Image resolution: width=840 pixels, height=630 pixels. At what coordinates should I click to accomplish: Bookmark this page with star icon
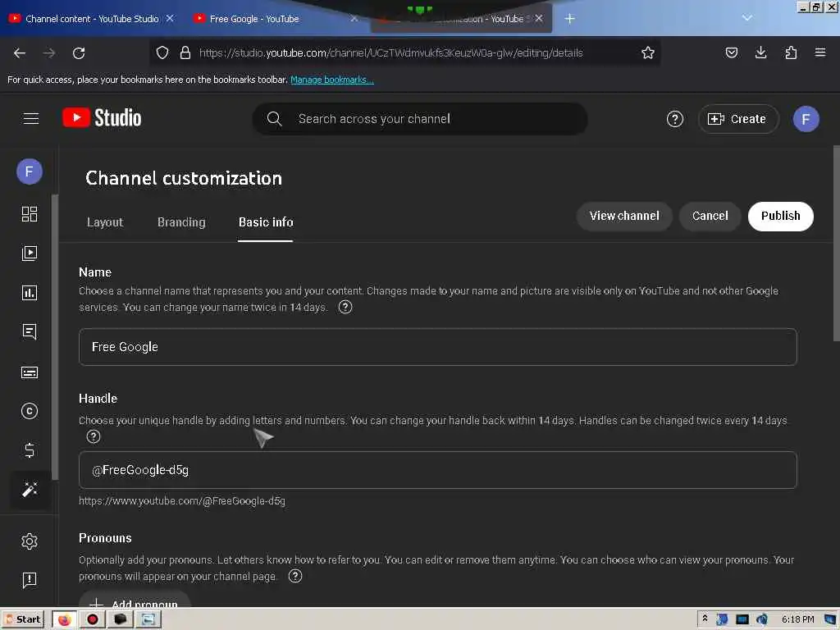(x=648, y=52)
